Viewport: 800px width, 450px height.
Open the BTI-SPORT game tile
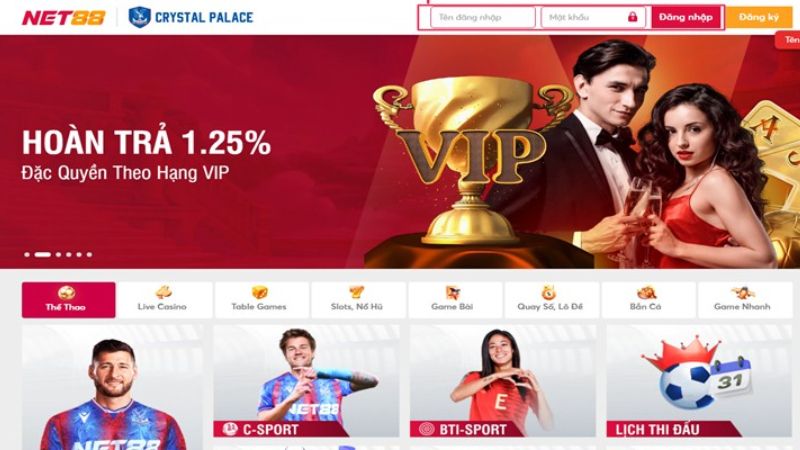[503, 381]
